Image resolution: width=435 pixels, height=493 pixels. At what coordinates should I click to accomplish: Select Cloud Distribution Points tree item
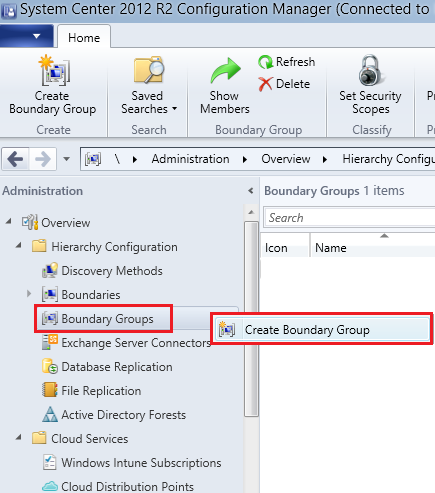128,486
